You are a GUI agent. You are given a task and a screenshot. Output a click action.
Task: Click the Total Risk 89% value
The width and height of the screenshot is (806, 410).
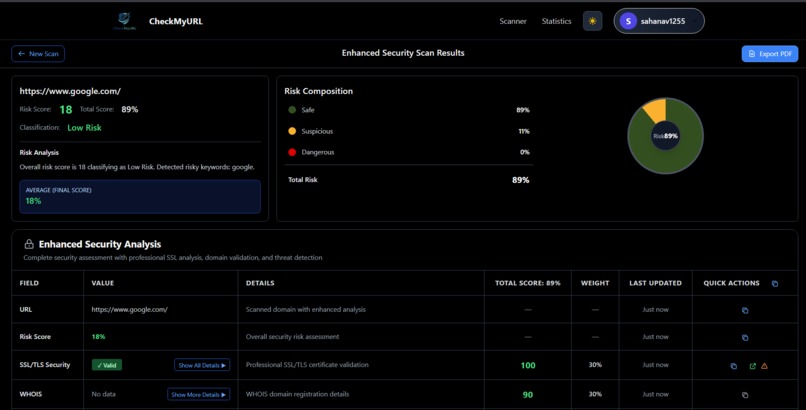coord(520,180)
